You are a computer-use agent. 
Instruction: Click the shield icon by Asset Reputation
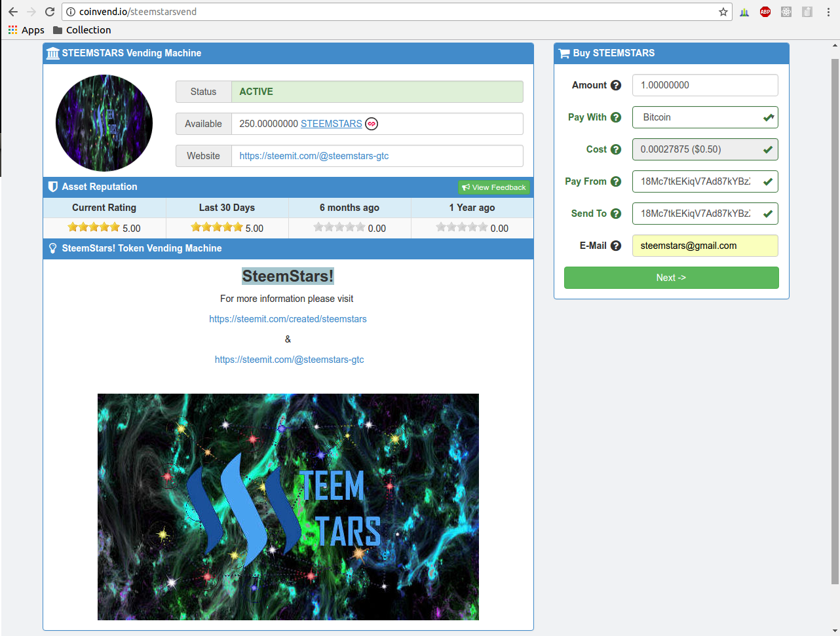pos(53,187)
